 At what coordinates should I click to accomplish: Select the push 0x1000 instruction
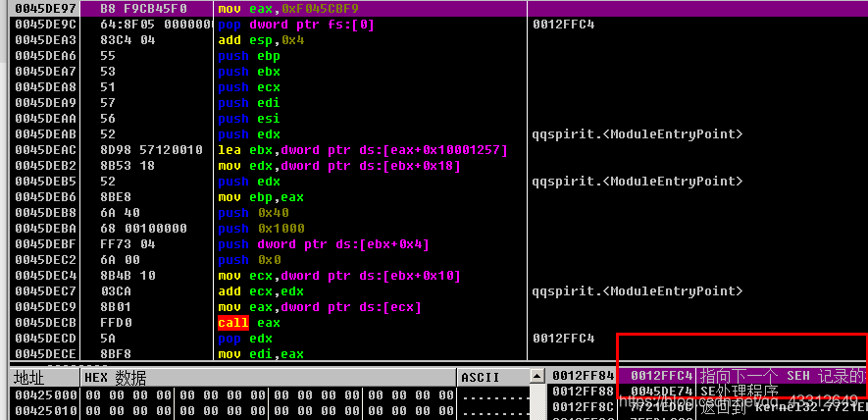click(x=261, y=229)
